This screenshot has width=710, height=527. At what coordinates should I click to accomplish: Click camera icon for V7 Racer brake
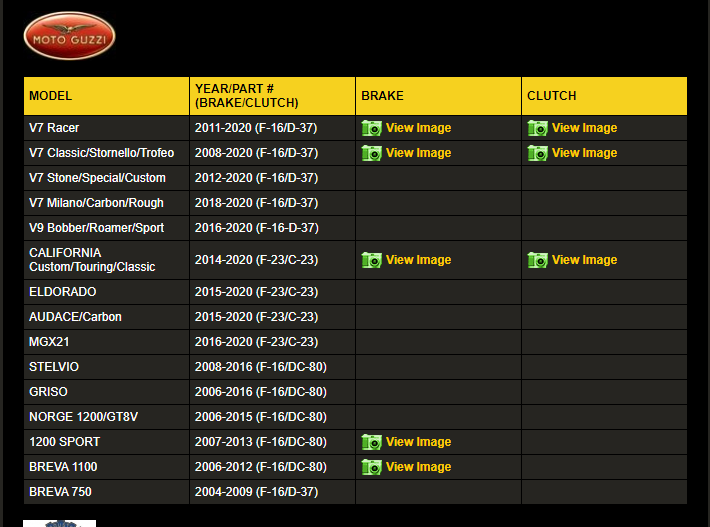click(371, 128)
